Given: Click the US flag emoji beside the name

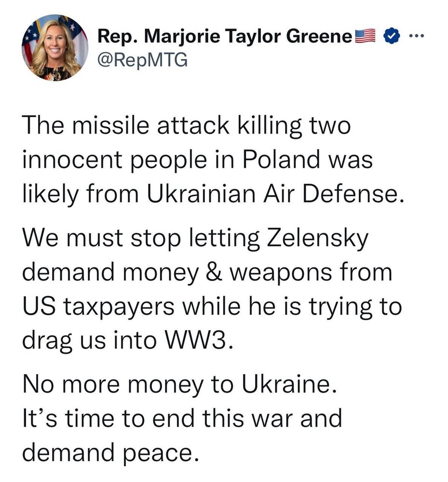Looking at the screenshot, I should [x=365, y=36].
